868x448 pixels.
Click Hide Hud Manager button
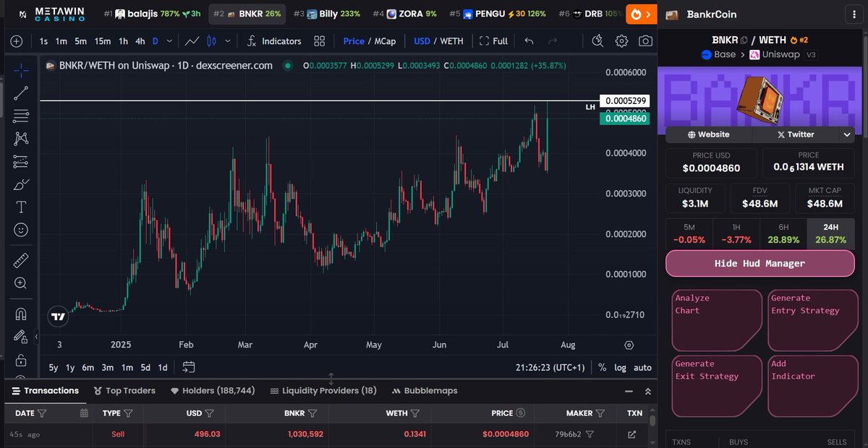pyautogui.click(x=760, y=263)
